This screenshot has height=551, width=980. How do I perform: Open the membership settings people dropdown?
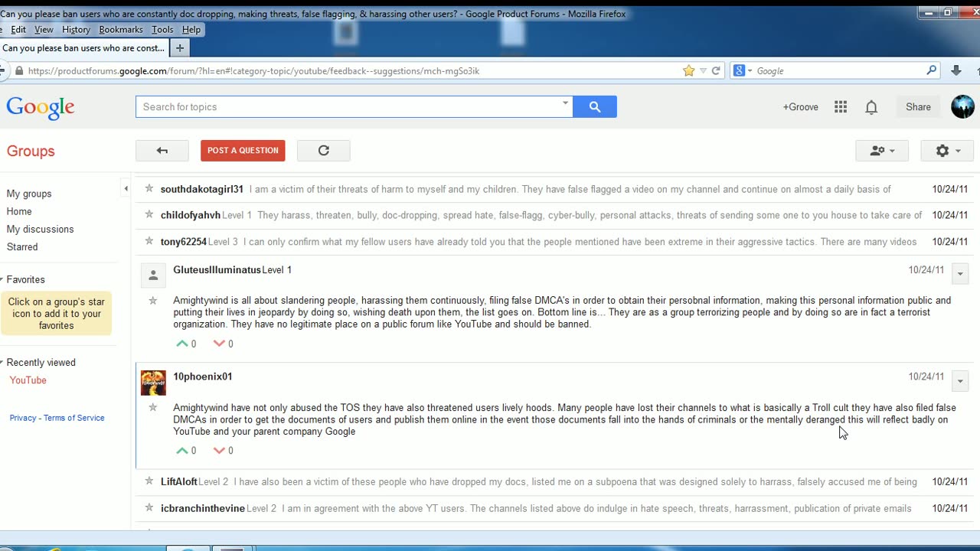pos(881,151)
